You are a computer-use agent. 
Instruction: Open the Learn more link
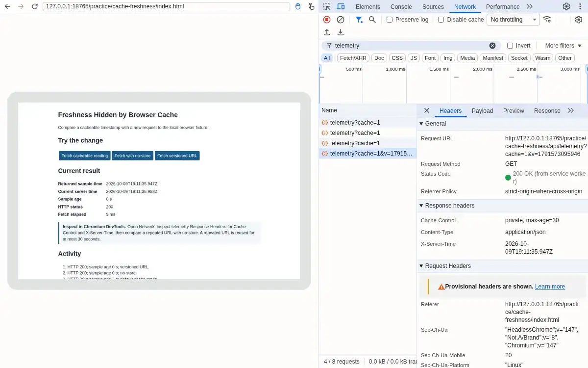550,287
